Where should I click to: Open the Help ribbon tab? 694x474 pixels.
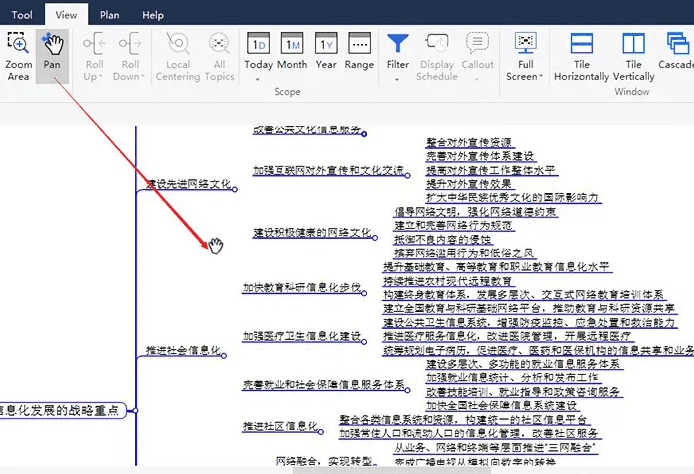tap(152, 15)
